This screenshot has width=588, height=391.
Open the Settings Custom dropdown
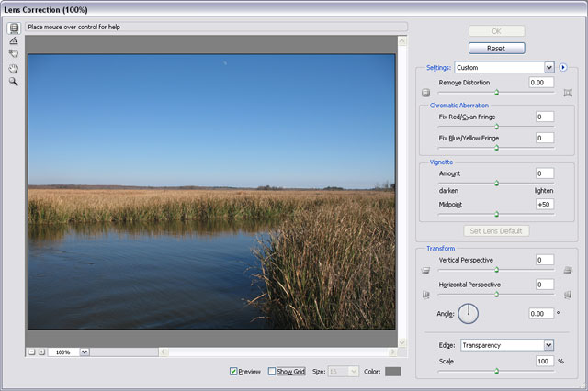pyautogui.click(x=504, y=67)
